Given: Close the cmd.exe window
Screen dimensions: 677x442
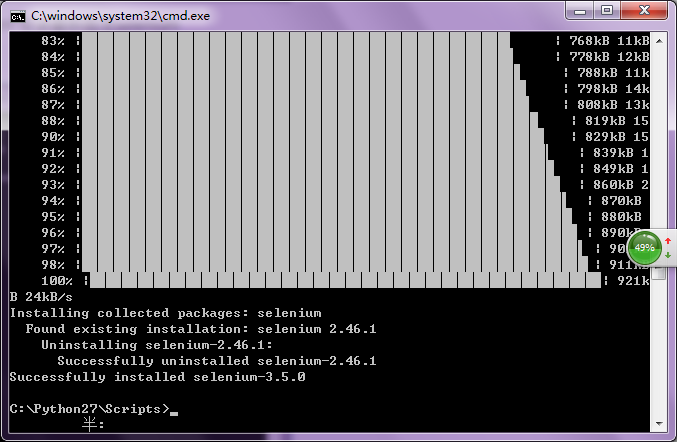Looking at the screenshot, I should coord(641,12).
